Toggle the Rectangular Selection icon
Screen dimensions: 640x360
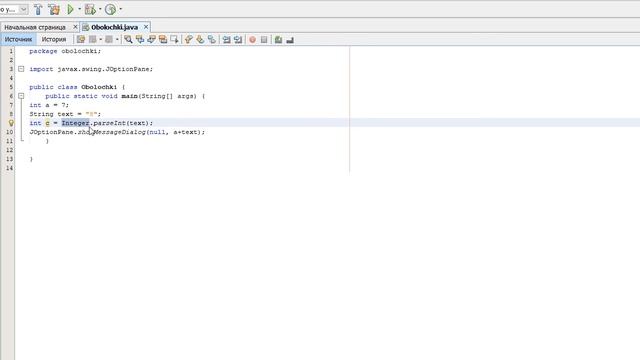(x=174, y=40)
